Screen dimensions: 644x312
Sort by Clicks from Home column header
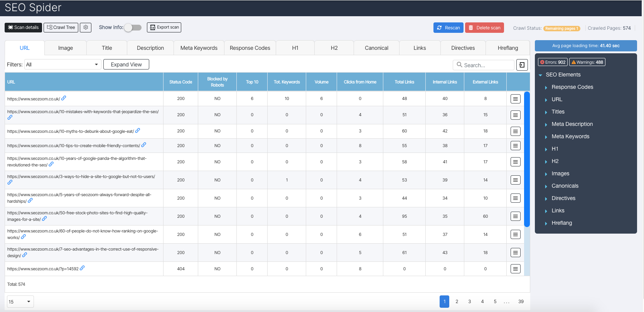360,82
